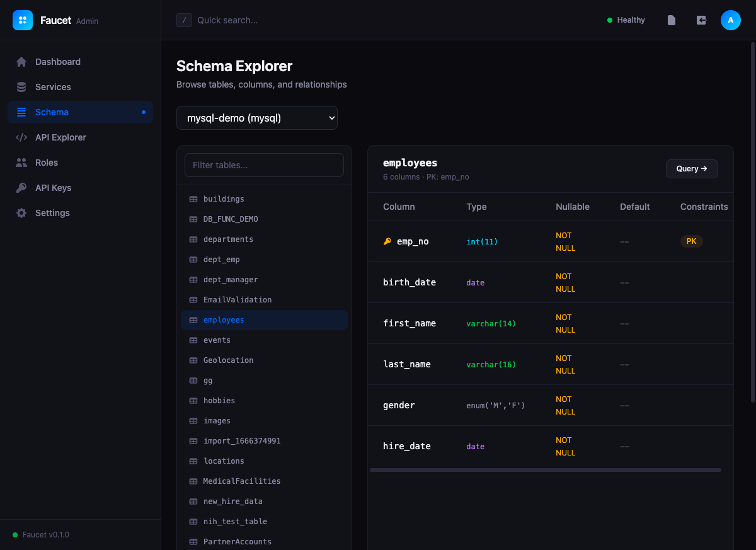Click the first_name column name

pos(409,323)
